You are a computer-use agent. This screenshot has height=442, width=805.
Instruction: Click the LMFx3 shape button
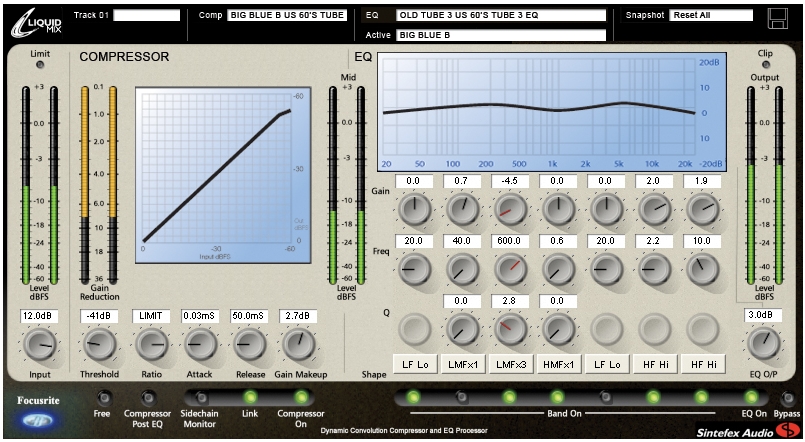coord(511,364)
